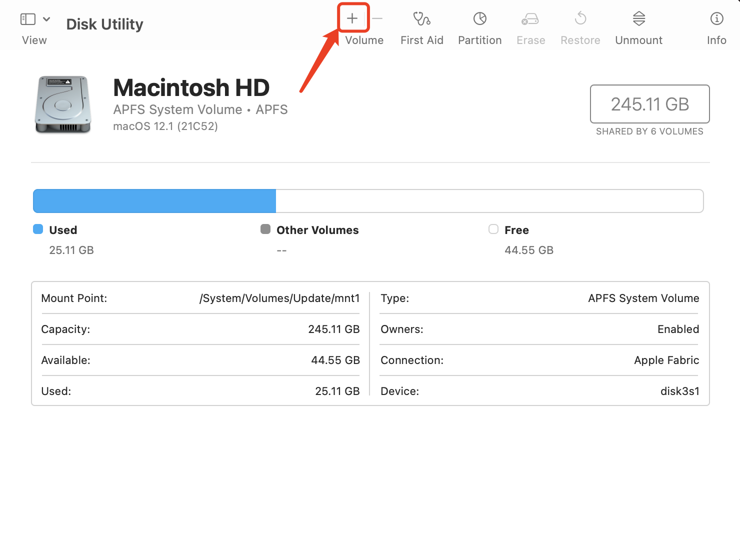Image resolution: width=740 pixels, height=560 pixels.
Task: Run First Aid stethoscope icon
Action: 421,19
